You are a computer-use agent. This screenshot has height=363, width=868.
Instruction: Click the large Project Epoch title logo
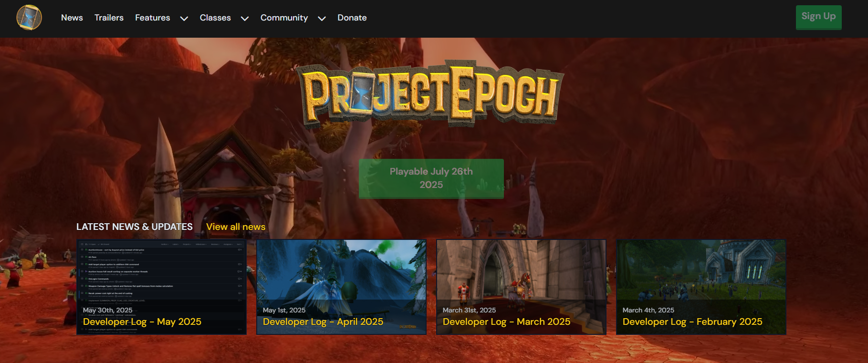click(430, 93)
